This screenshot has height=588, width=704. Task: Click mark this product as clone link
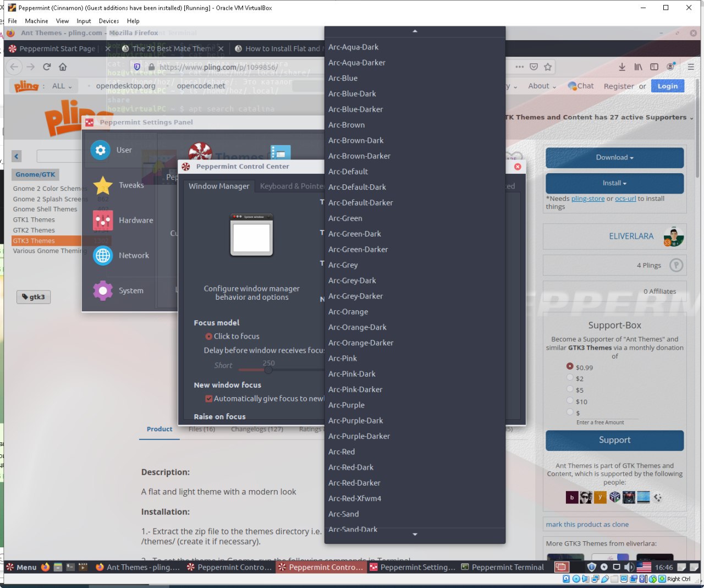pos(587,524)
